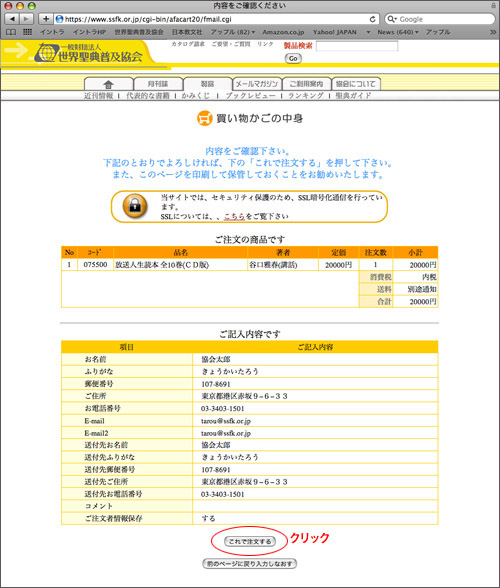Viewport: 500px width, 588px height.
Task: Open the リンク header link
Action: tap(265, 44)
